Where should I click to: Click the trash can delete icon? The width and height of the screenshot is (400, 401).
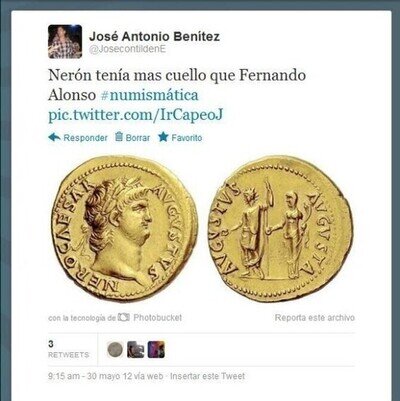point(119,137)
